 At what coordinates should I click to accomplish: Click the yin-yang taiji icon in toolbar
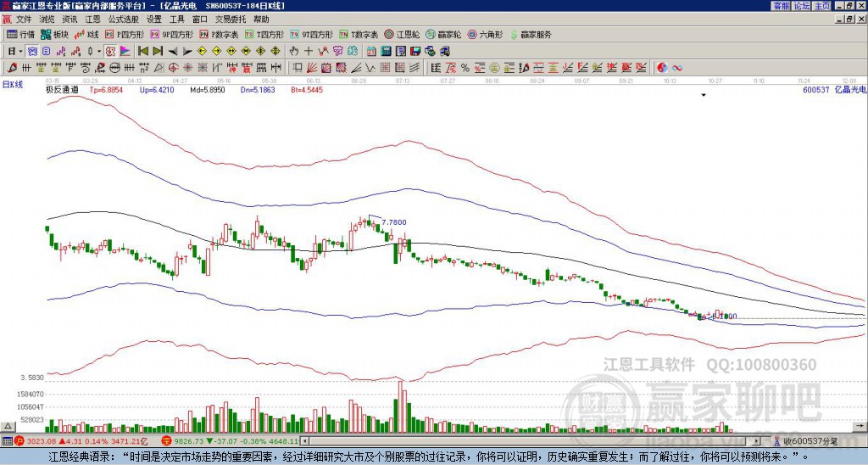[662, 67]
